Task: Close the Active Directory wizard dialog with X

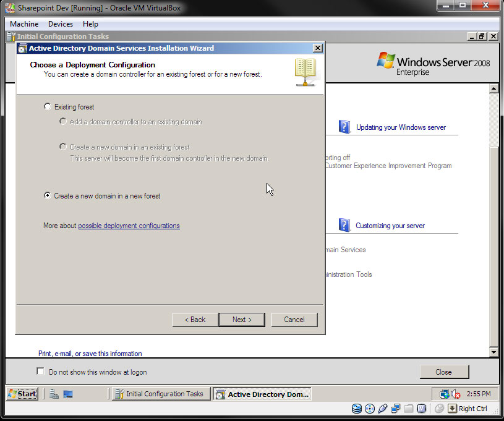Action: pos(318,48)
